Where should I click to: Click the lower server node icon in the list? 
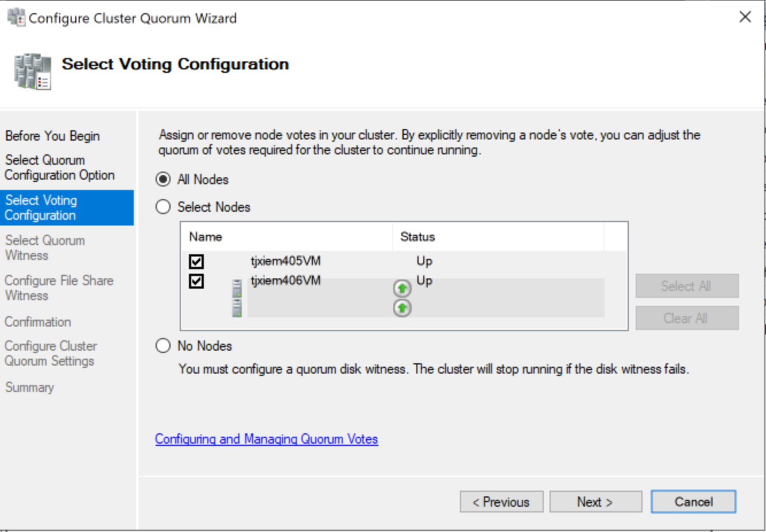(237, 308)
